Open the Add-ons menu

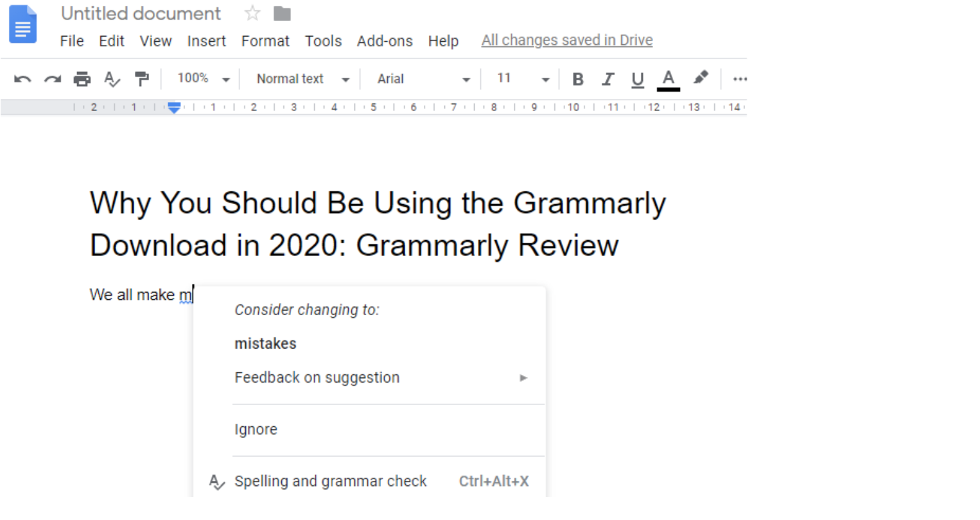385,41
